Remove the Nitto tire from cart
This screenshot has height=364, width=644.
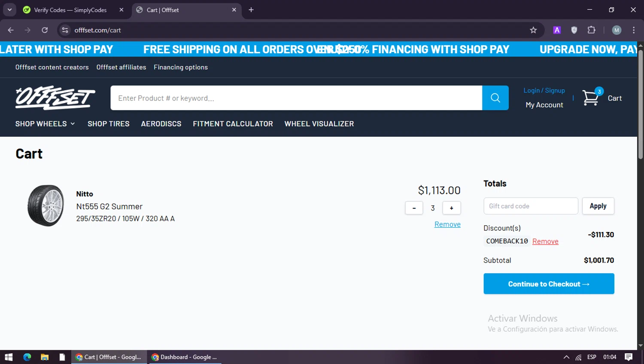pyautogui.click(x=447, y=224)
